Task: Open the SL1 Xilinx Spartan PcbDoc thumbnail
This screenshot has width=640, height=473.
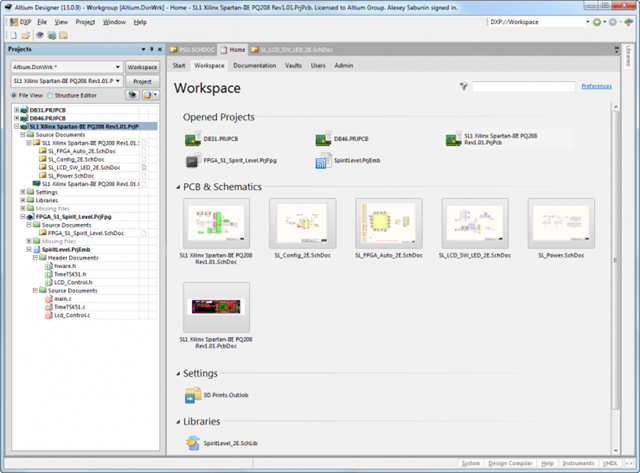Action: click(x=216, y=307)
